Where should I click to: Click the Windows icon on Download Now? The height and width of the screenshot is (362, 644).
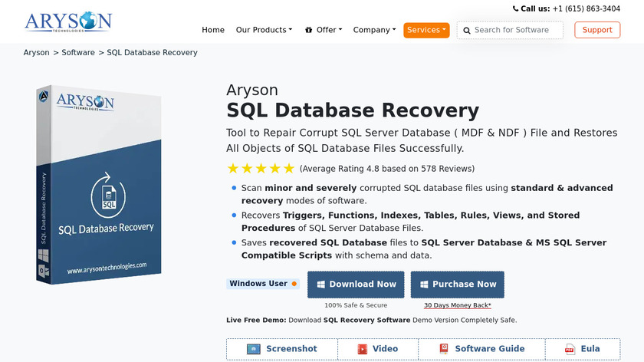pos(320,285)
